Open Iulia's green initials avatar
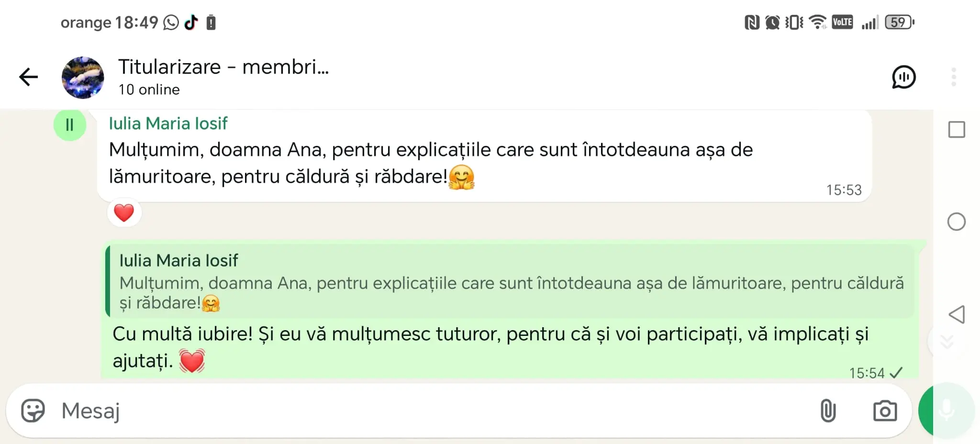This screenshot has height=444, width=980. (70, 125)
